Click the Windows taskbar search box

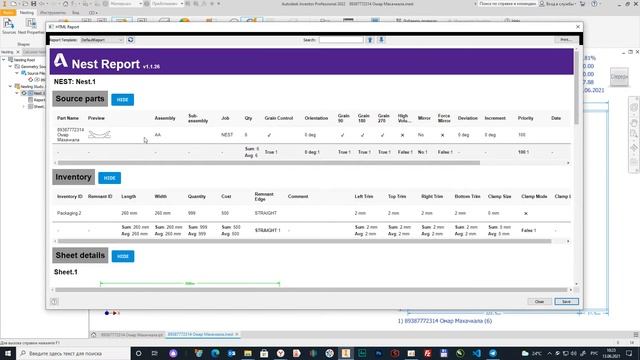tap(73, 353)
